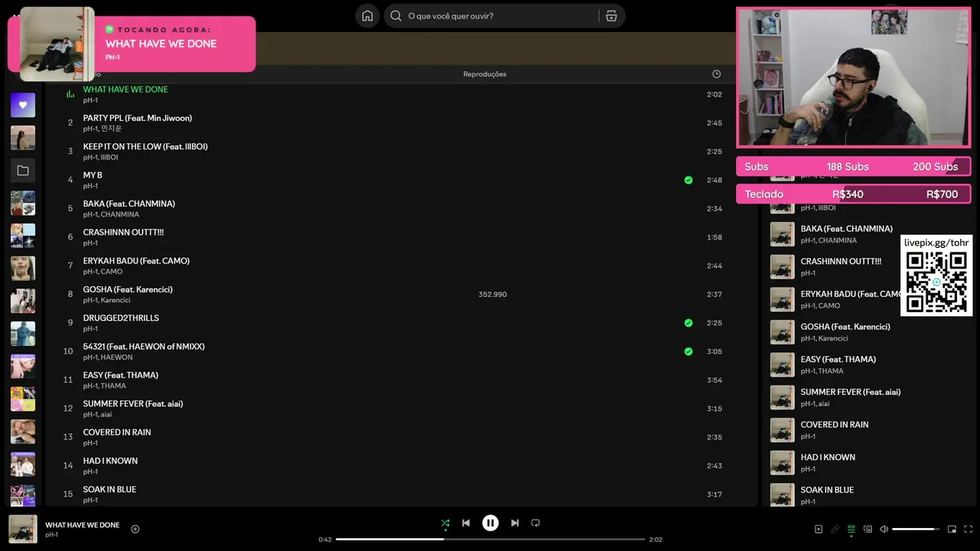This screenshot has width=980, height=551.
Task: Select KEEP IT ON THE LOW in tracklist
Action: 145,146
